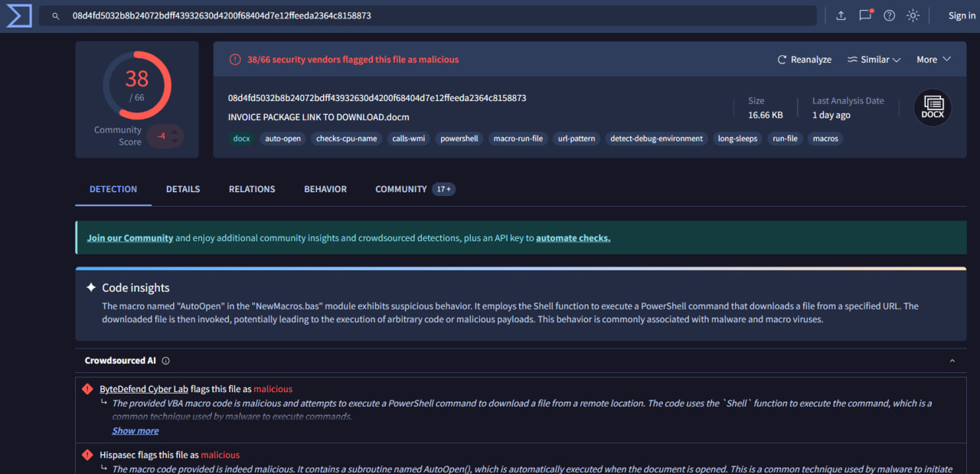Image resolution: width=980 pixels, height=474 pixels.
Task: Open the More options dropdown
Action: pos(933,59)
